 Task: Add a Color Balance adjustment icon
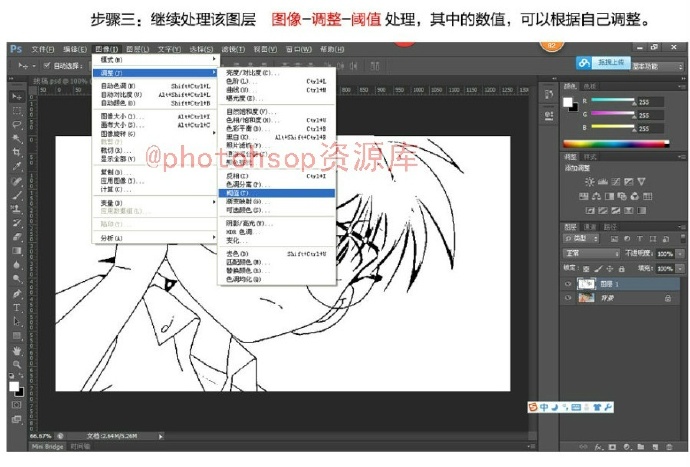[x=596, y=196]
